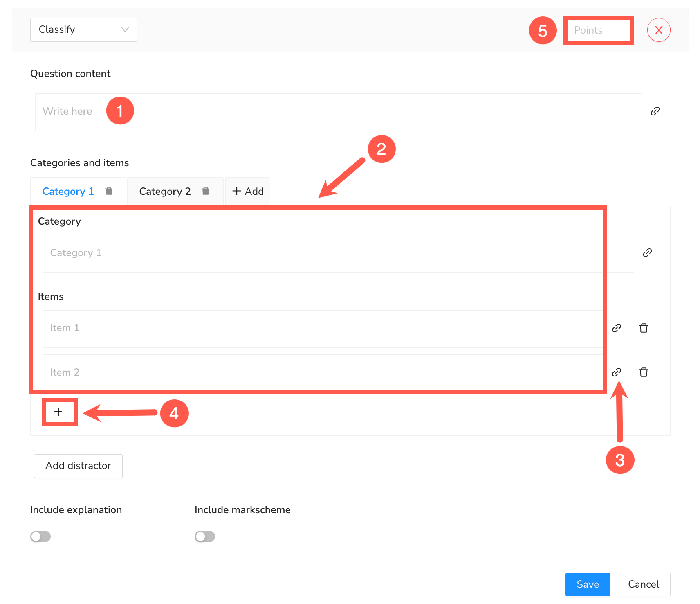Screen dimensions: 700x604
Task: Click the link icon beside Question content
Action: [655, 111]
